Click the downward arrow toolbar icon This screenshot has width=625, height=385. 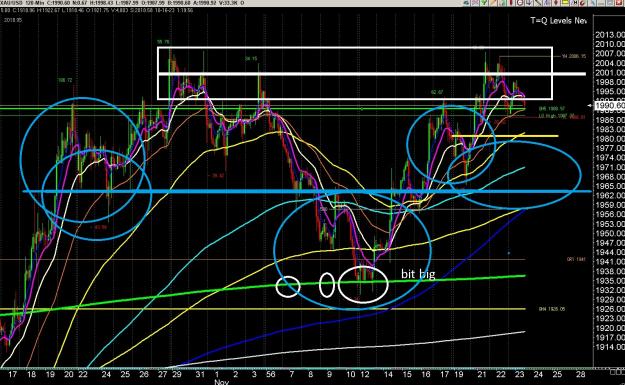click(529, 2)
